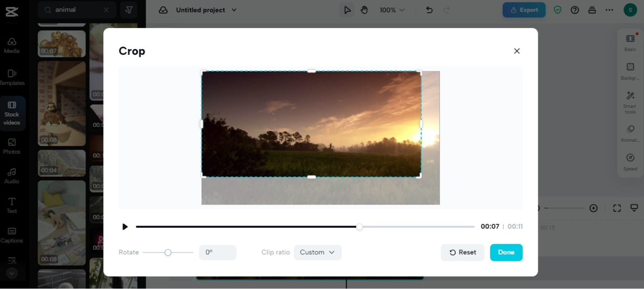The width and height of the screenshot is (644, 289).
Task: Click the green shield icon
Action: (x=558, y=10)
